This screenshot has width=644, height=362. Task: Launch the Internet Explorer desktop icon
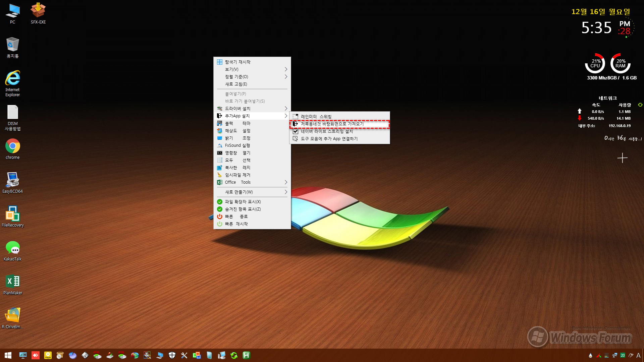pyautogui.click(x=12, y=83)
